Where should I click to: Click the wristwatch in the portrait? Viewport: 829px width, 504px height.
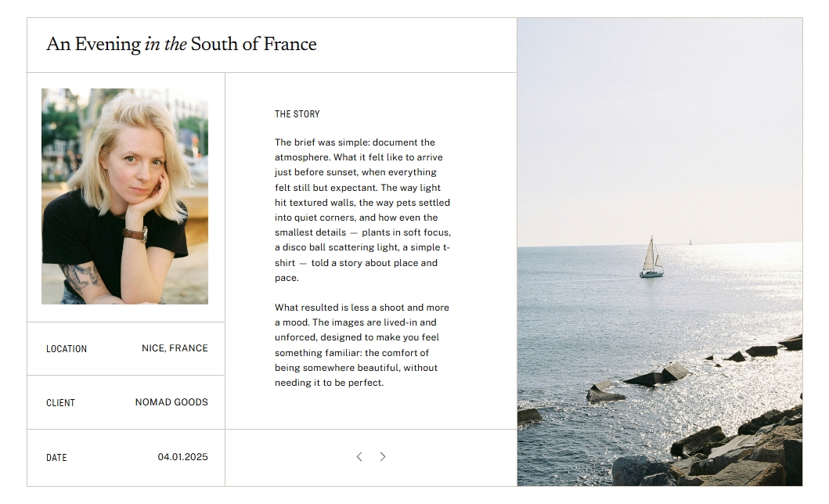click(135, 234)
